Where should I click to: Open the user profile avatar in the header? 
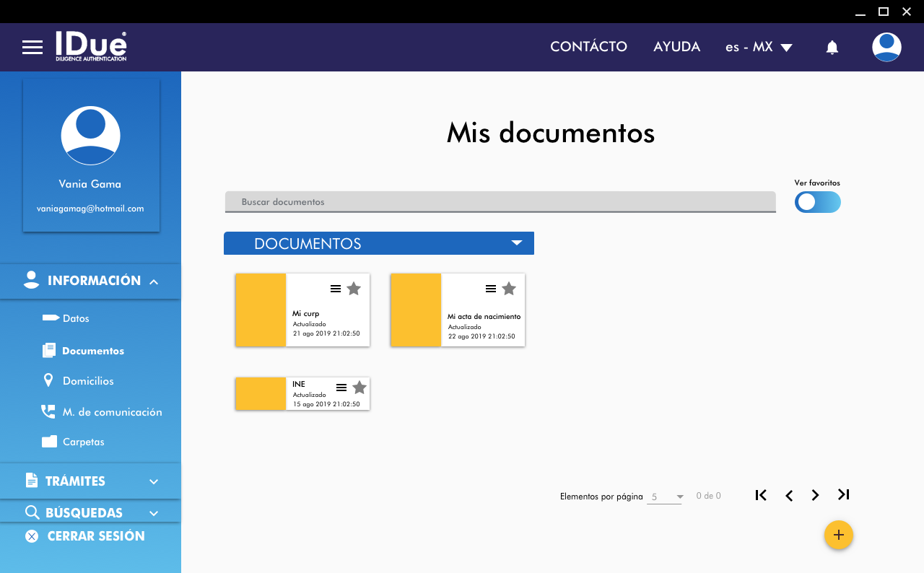pos(886,47)
